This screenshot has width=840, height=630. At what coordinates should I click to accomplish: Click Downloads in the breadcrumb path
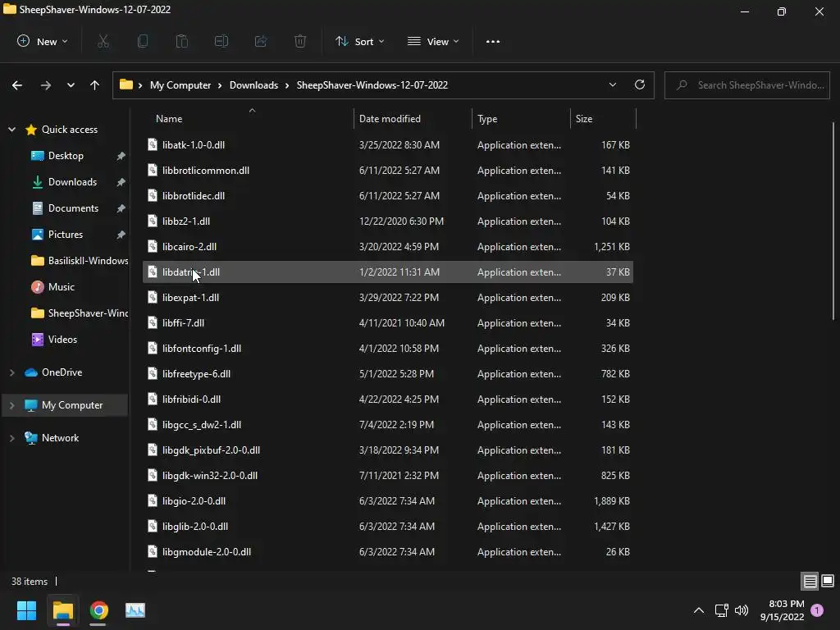(x=253, y=85)
